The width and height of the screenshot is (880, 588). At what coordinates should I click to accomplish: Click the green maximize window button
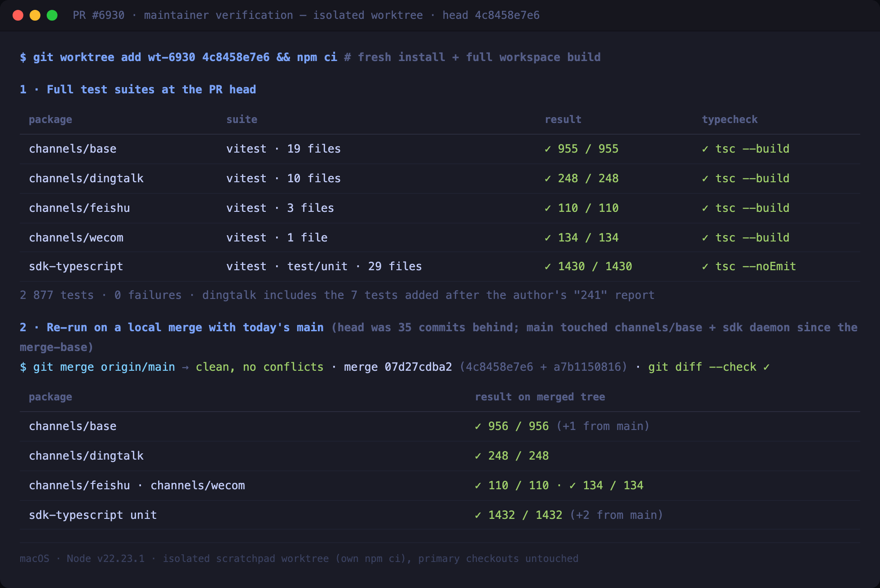pos(52,15)
